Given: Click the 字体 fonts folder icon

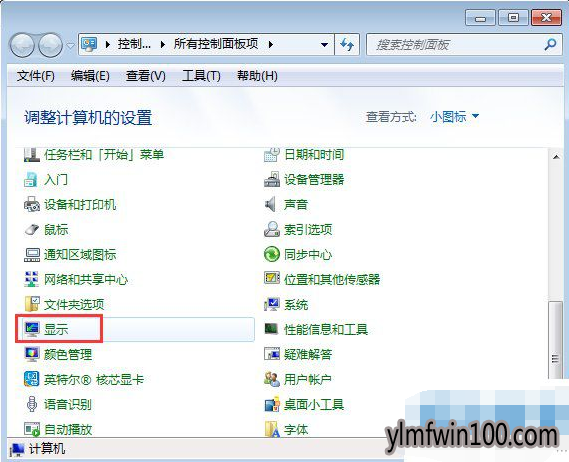Looking at the screenshot, I should [272, 429].
